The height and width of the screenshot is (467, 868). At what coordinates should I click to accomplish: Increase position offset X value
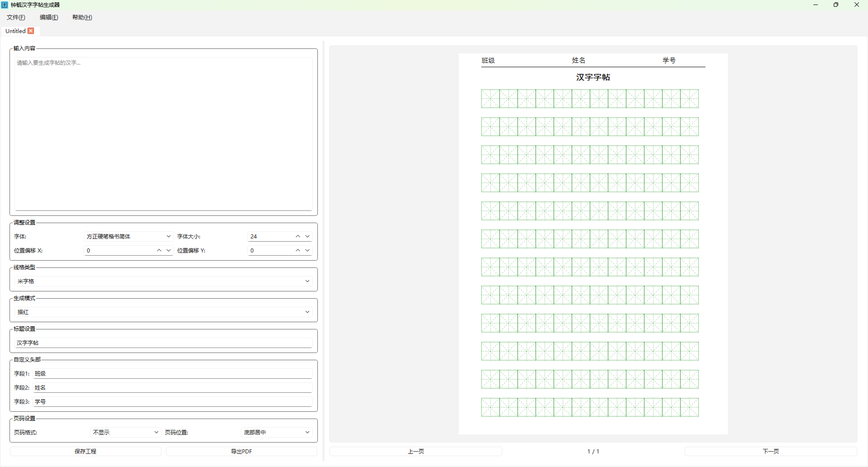(159, 250)
